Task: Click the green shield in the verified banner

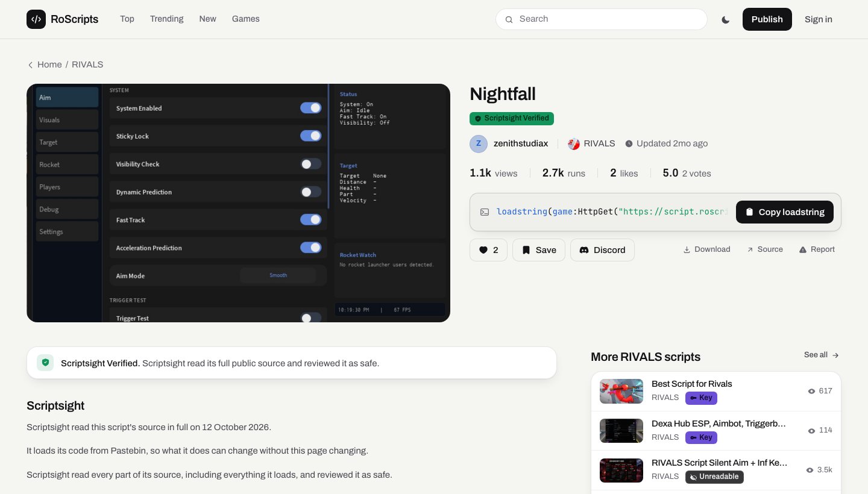Action: 45,363
